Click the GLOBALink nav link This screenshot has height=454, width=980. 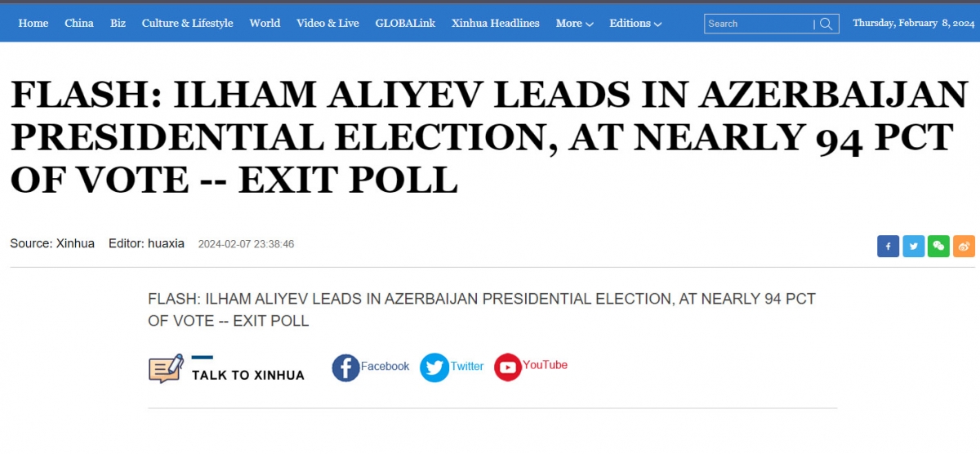[x=405, y=24]
